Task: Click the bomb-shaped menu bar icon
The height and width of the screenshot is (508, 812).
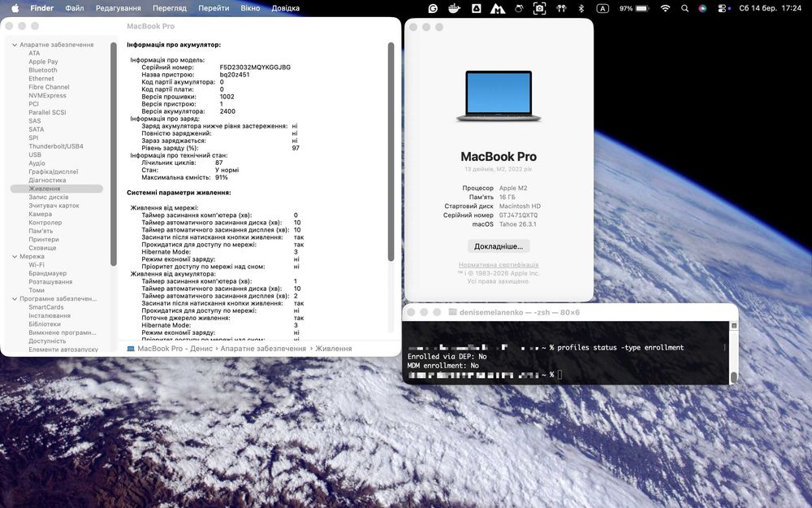Action: click(518, 8)
